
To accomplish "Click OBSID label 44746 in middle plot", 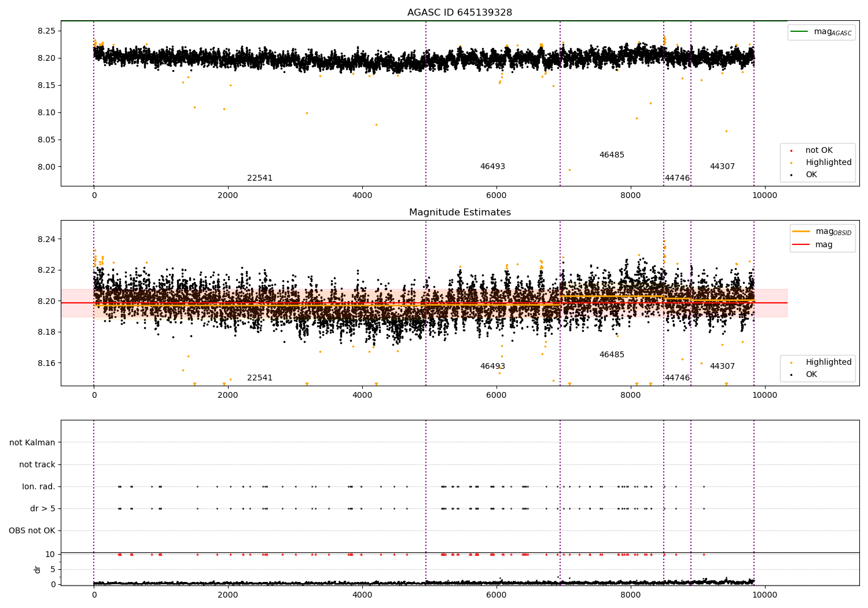I will click(677, 378).
